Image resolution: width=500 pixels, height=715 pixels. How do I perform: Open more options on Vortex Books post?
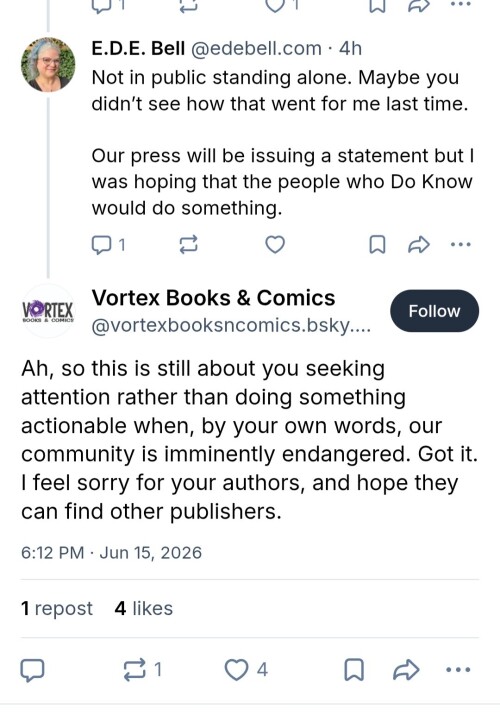458,670
